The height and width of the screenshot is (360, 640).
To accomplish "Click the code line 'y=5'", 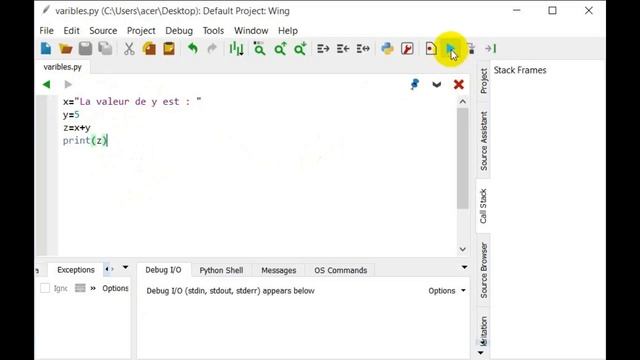I will [x=71, y=115].
